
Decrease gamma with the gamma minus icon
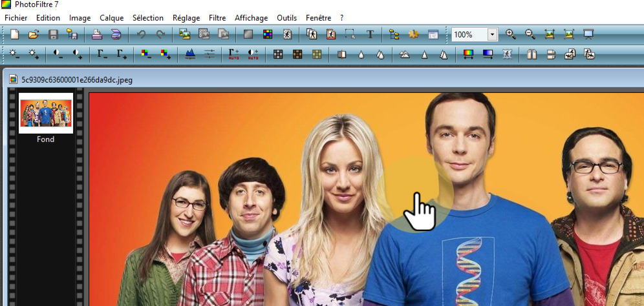click(x=102, y=54)
